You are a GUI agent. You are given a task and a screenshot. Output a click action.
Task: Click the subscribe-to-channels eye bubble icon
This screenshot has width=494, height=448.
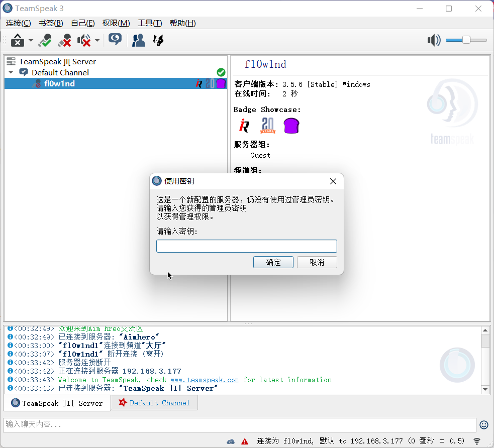click(x=115, y=40)
